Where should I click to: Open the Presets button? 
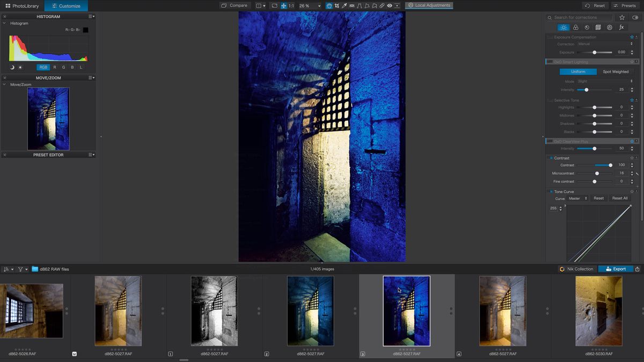point(624,6)
